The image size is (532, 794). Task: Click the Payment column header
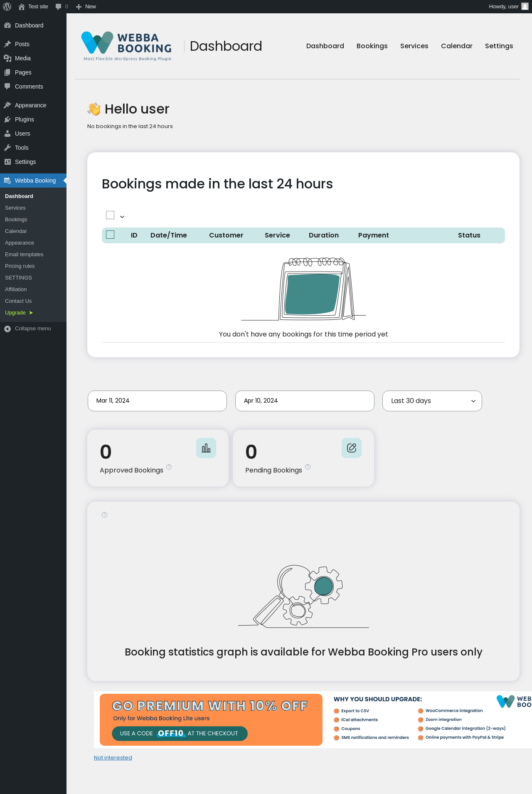374,235
